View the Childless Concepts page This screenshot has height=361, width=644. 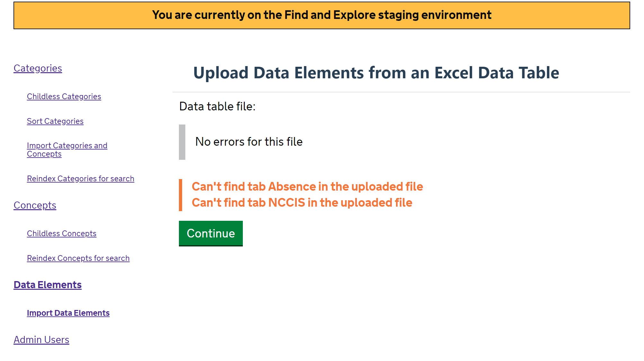click(x=62, y=233)
